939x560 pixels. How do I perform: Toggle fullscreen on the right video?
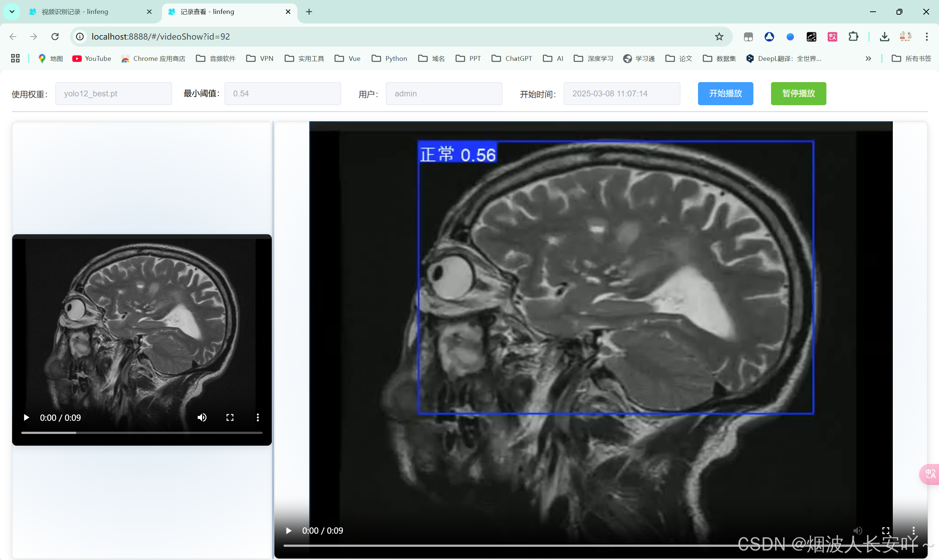(886, 531)
